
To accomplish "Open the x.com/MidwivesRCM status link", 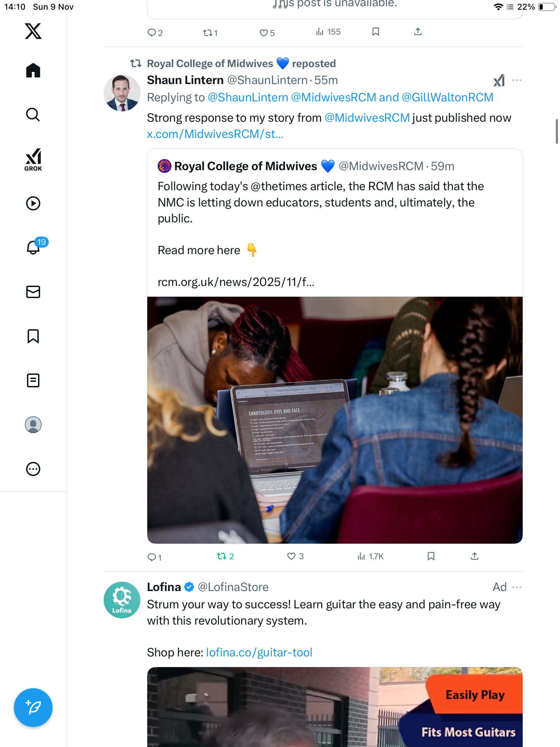I will 215,134.
